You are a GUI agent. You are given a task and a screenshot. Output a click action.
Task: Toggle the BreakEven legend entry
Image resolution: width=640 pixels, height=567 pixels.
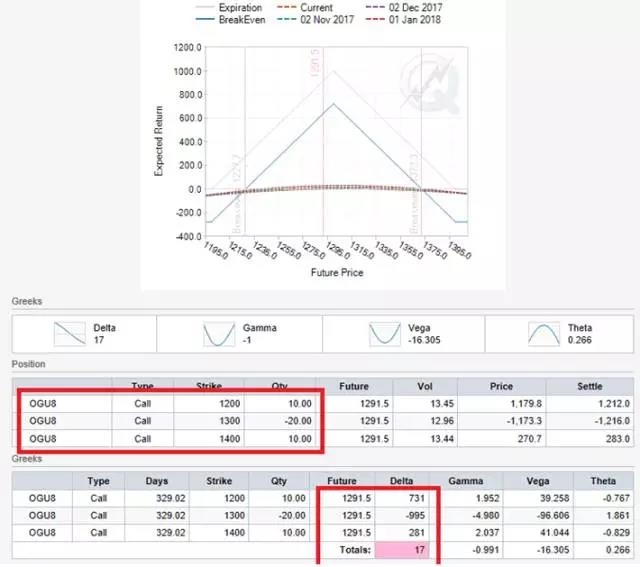231,20
